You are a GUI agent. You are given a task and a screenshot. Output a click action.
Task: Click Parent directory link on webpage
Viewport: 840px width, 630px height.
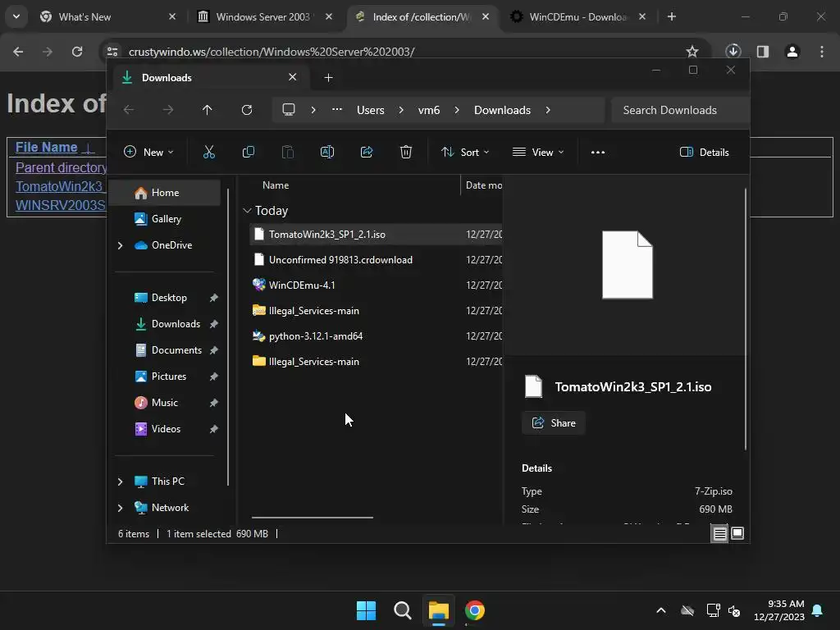click(x=61, y=167)
